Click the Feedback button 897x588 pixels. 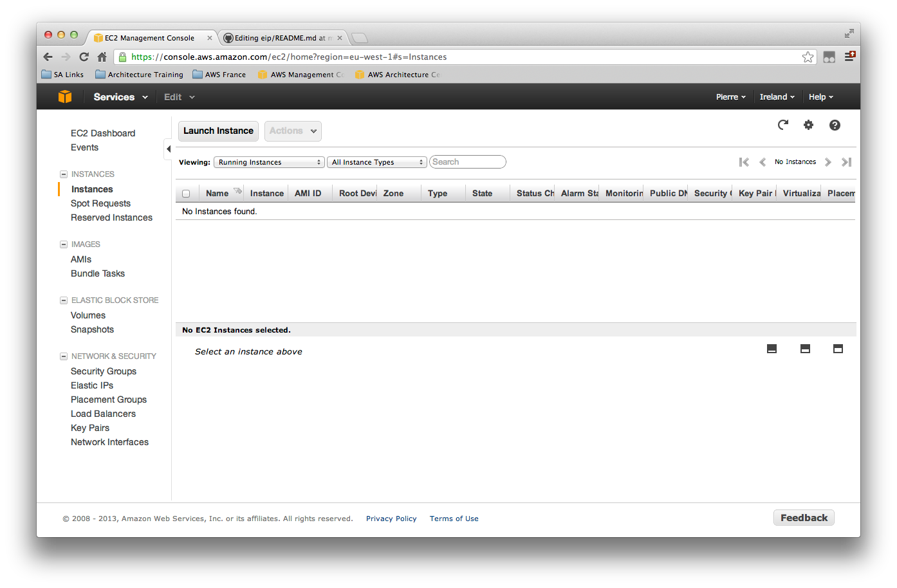click(804, 518)
